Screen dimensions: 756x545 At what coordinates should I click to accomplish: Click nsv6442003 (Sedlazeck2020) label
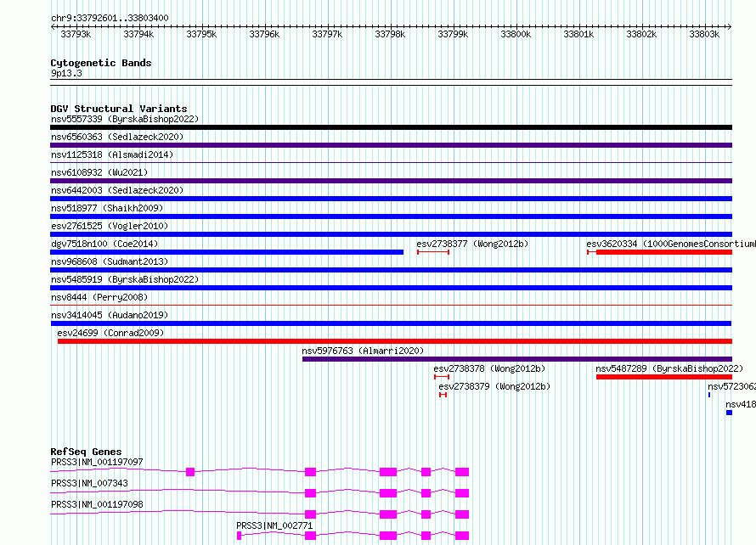point(117,190)
